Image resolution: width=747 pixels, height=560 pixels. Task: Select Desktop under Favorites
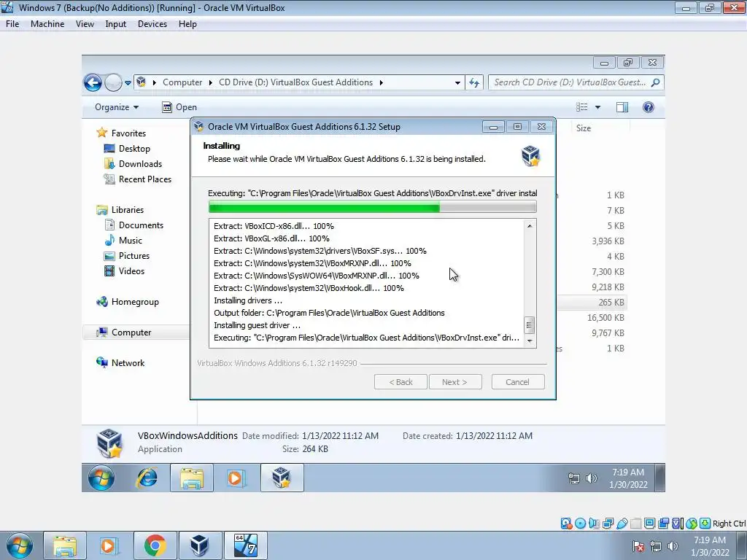coord(127,149)
